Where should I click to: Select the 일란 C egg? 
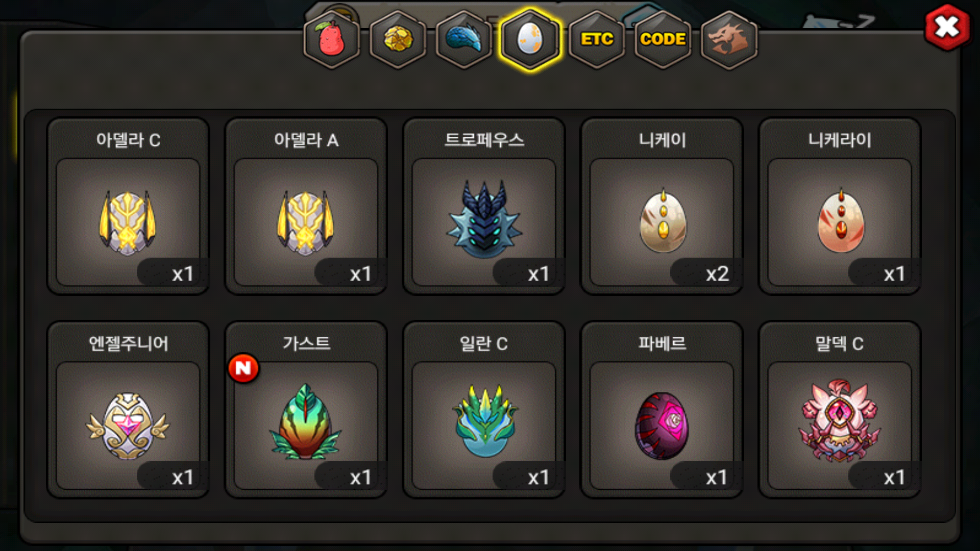coord(484,410)
